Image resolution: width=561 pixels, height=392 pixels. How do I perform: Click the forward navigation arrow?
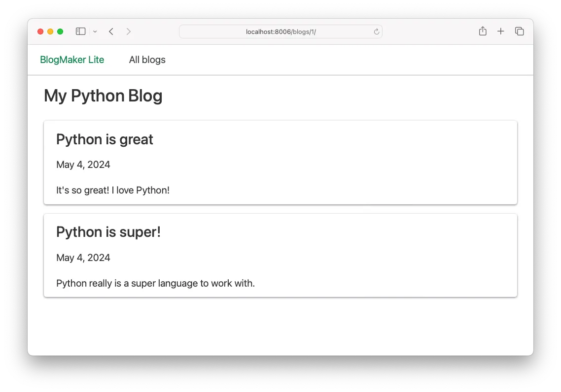(129, 31)
